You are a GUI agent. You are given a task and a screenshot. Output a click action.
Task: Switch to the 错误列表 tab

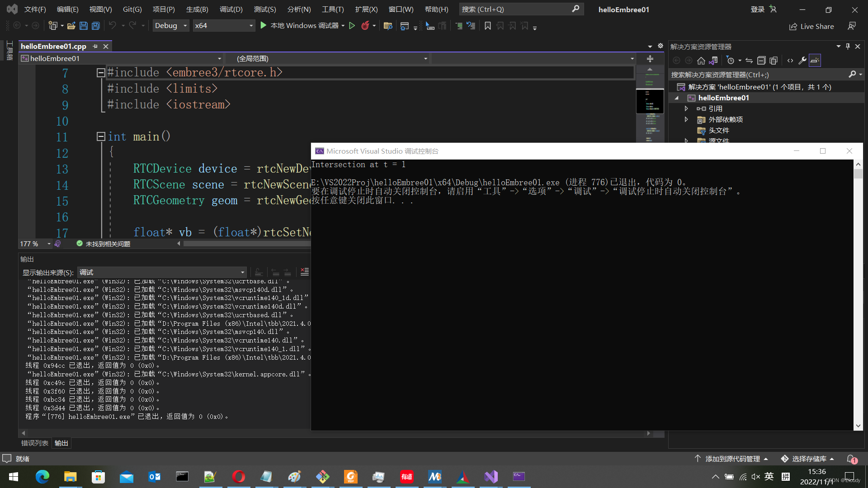(34, 443)
